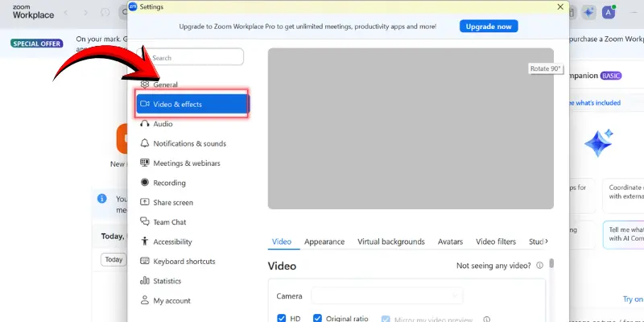Image resolution: width=644 pixels, height=322 pixels.
Task: Click blue info icon in main window notice
Action: click(102, 199)
